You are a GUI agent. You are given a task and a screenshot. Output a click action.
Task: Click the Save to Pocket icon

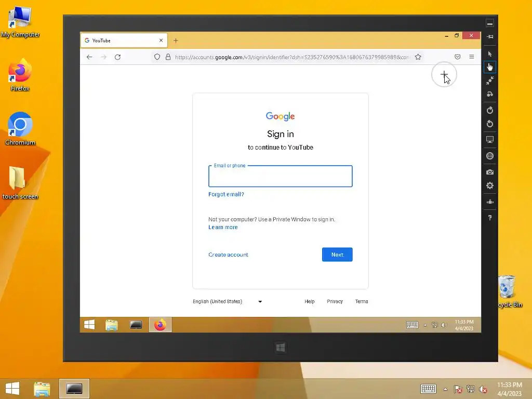click(457, 57)
